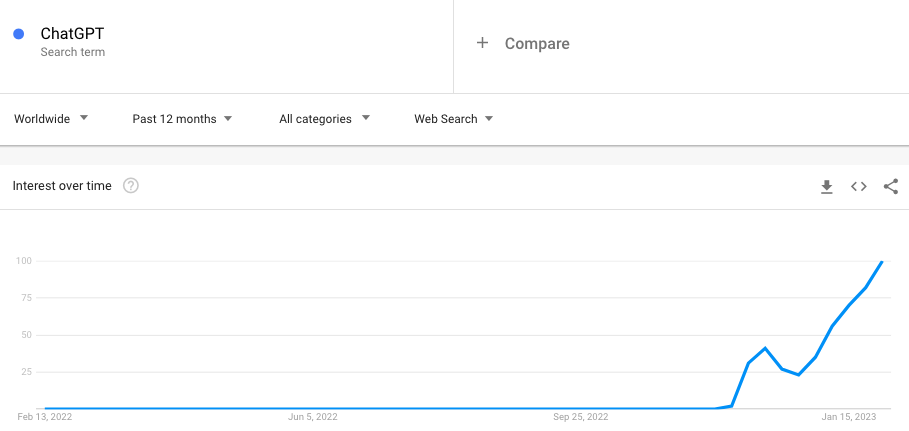
Task: Click the Jan 15, 2023 axis label
Action: click(x=848, y=416)
